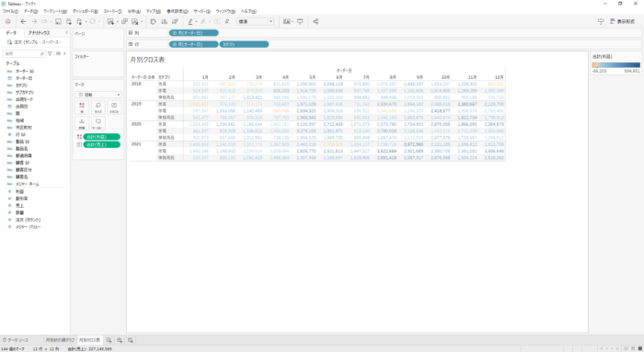
Task: Click the search field in data pane
Action: pos(24,53)
